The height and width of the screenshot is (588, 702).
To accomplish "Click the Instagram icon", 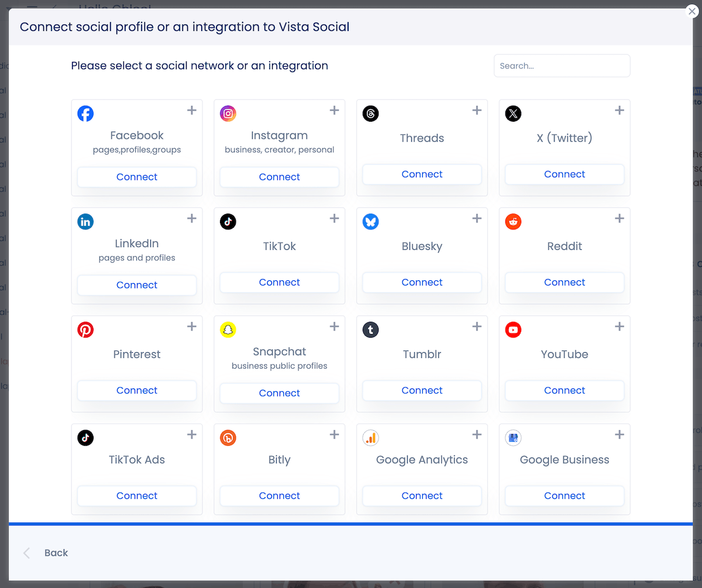I will [228, 114].
